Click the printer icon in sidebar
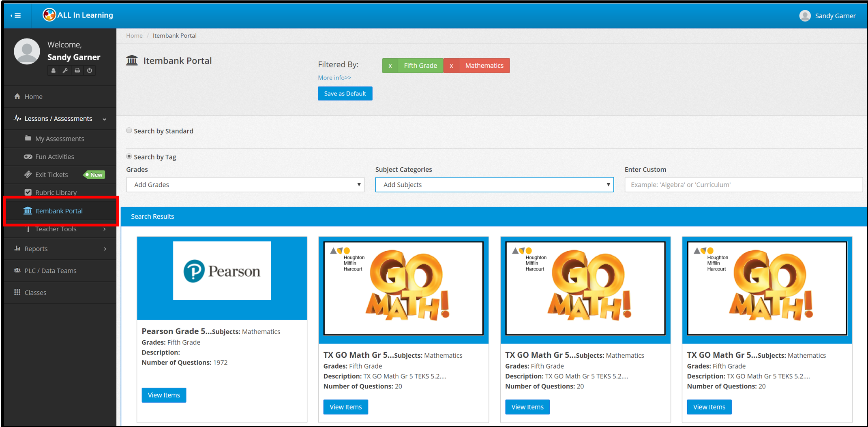Screen dimensions: 868x427 pyautogui.click(x=77, y=70)
